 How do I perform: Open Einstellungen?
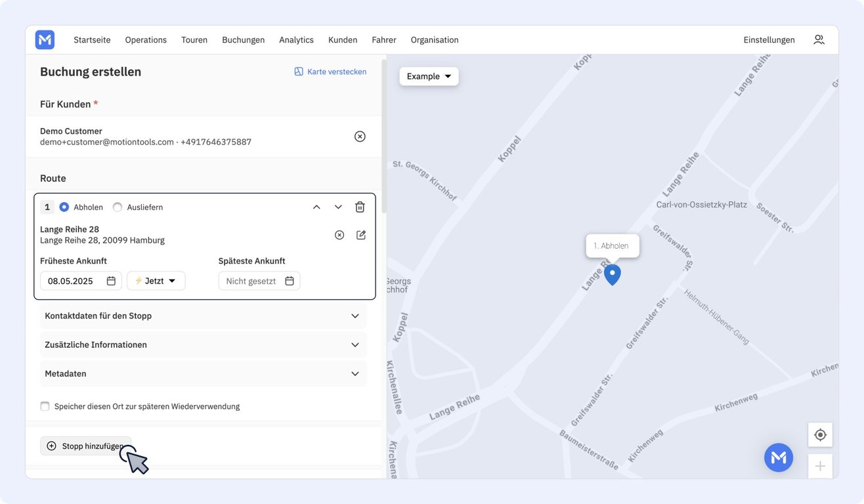pyautogui.click(x=769, y=40)
